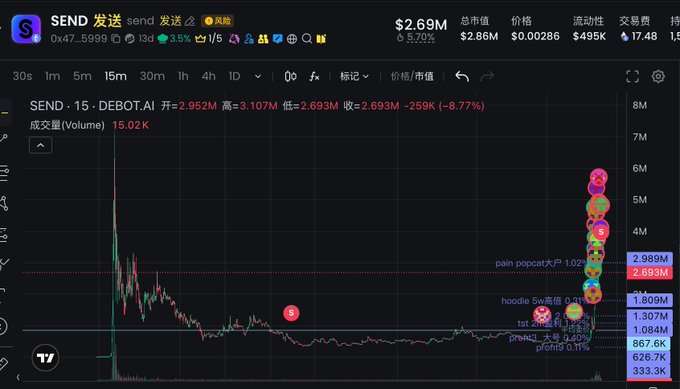Click the pain popcat大户 1.02% annotation

click(541, 263)
